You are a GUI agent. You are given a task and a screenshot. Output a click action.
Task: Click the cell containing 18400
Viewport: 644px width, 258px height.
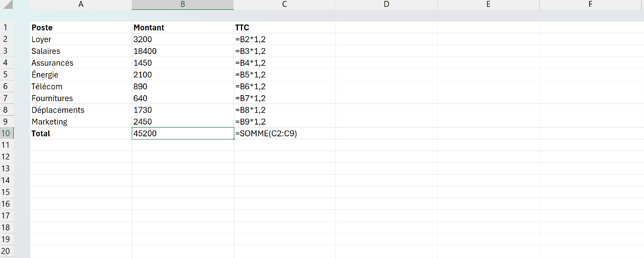coord(183,51)
